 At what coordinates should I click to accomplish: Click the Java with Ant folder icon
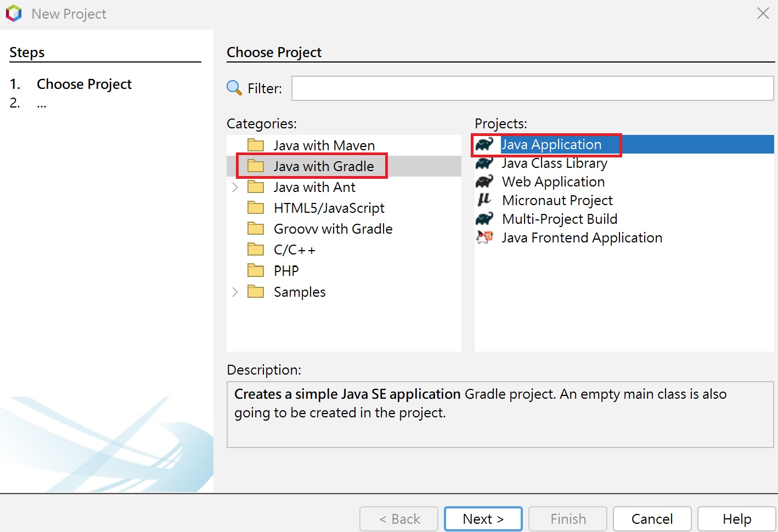(x=256, y=186)
